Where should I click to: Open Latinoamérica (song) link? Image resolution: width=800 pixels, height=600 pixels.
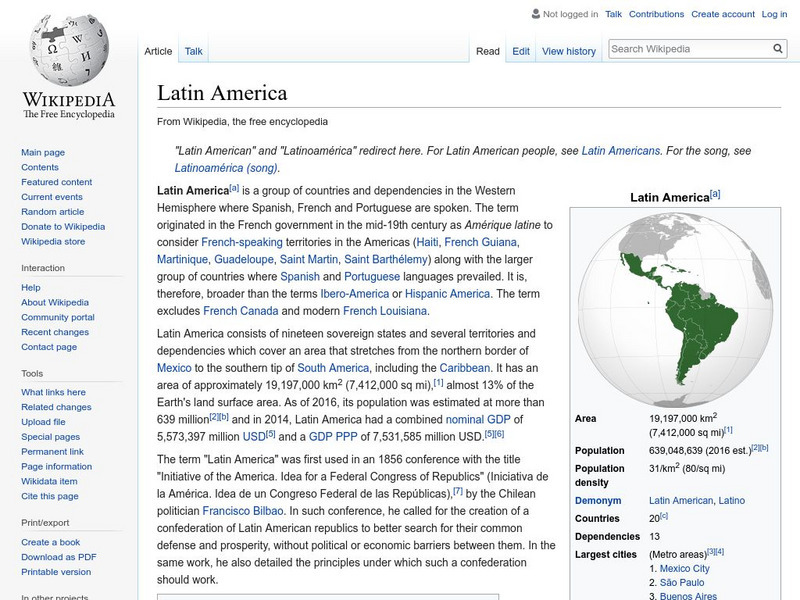tap(226, 168)
